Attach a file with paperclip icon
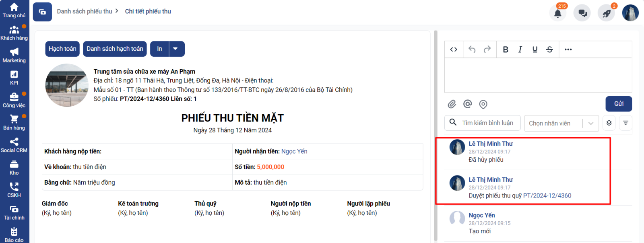The height and width of the screenshot is (243, 644). pyautogui.click(x=452, y=104)
